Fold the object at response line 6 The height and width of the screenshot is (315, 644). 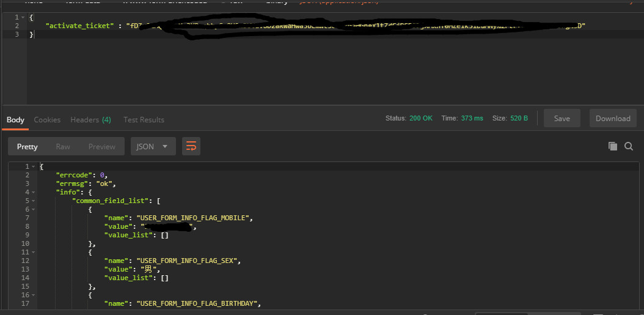click(x=34, y=209)
